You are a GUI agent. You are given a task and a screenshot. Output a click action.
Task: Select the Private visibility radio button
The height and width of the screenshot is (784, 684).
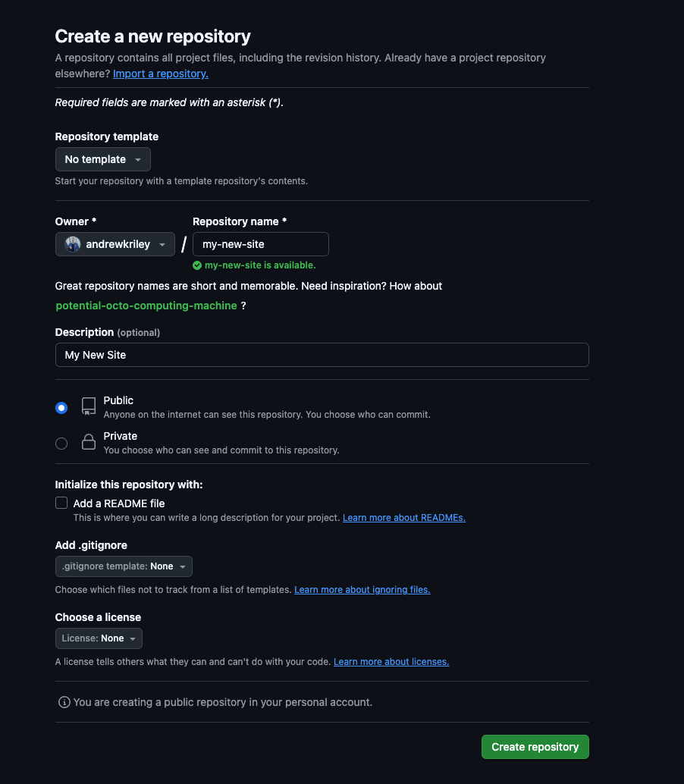61,444
